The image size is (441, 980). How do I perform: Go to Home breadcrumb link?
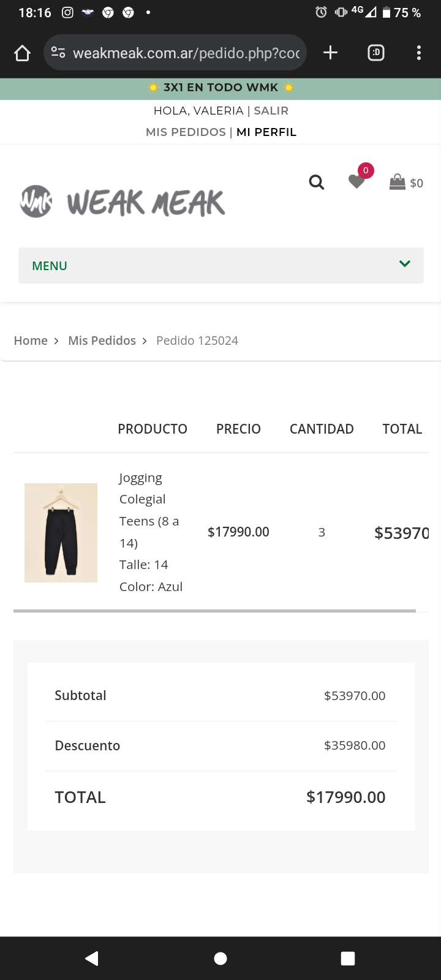pos(31,341)
